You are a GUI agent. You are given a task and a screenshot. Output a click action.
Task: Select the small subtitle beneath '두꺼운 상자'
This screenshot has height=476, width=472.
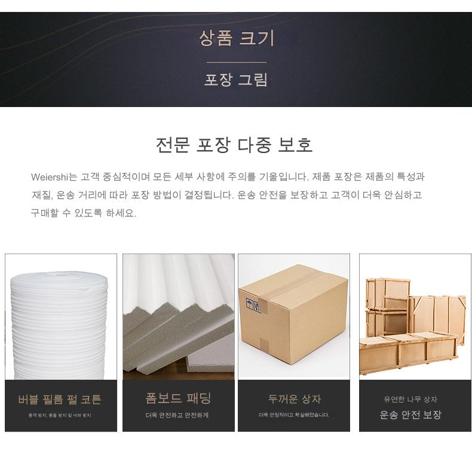(x=294, y=414)
